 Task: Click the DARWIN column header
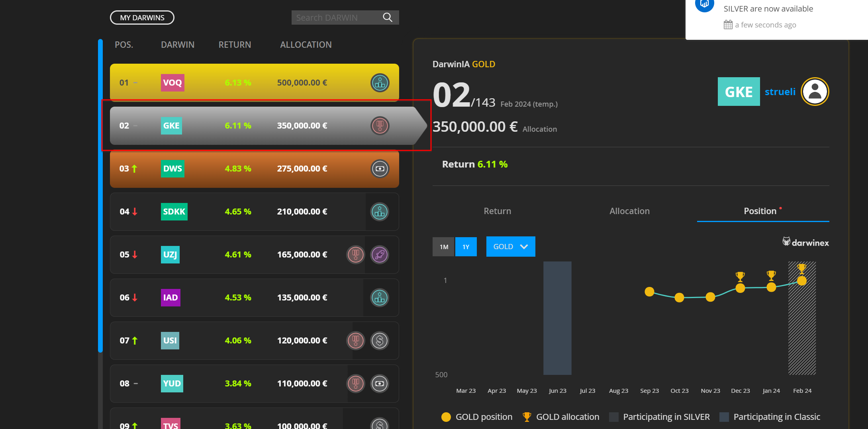click(178, 45)
